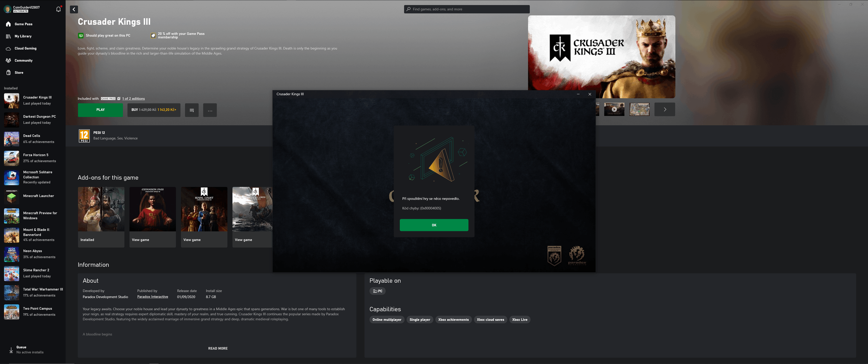The height and width of the screenshot is (364, 868).
Task: Go back with the arrow button
Action: pyautogui.click(x=74, y=9)
